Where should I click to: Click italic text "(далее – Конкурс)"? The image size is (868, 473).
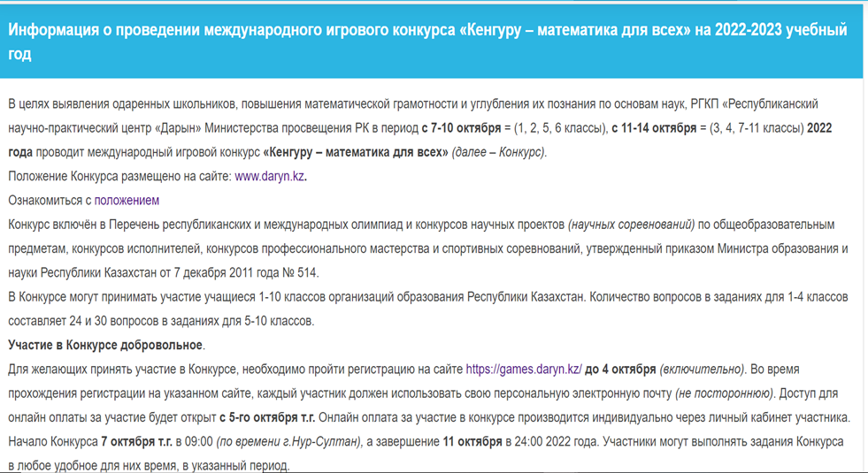(x=499, y=152)
